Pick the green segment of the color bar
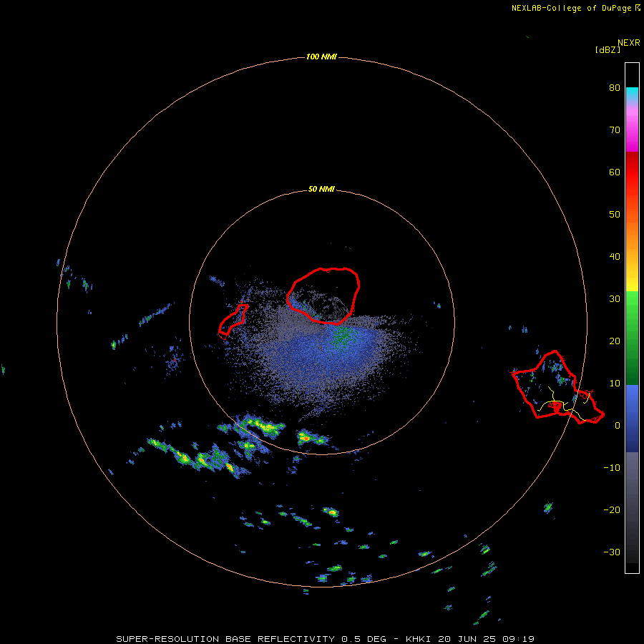This screenshot has width=644, height=644. tap(632, 338)
